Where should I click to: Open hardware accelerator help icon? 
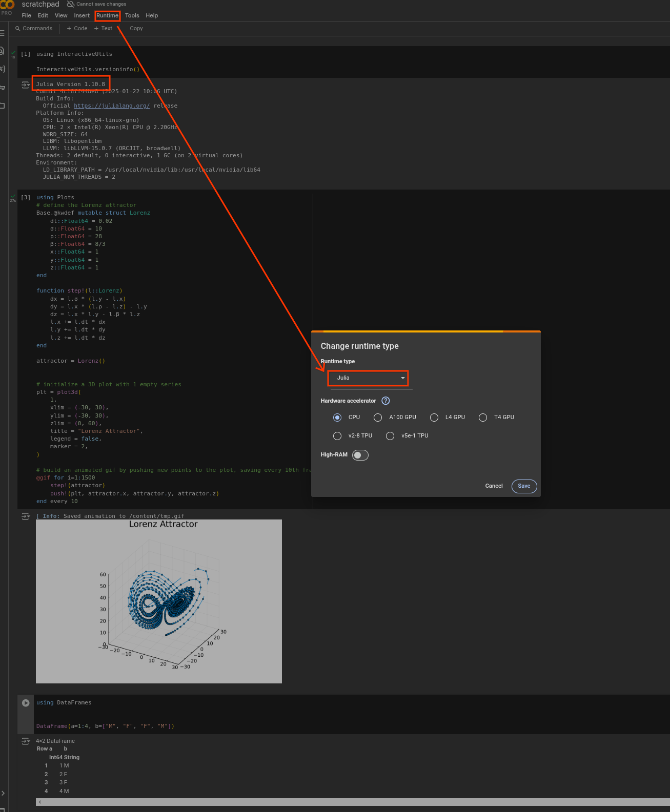[385, 401]
